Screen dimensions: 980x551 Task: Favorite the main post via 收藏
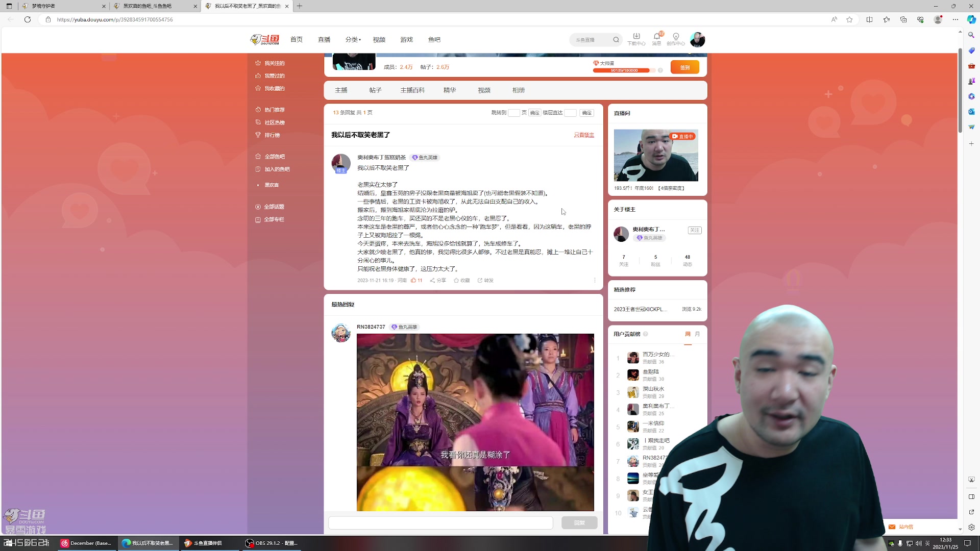[x=461, y=280]
